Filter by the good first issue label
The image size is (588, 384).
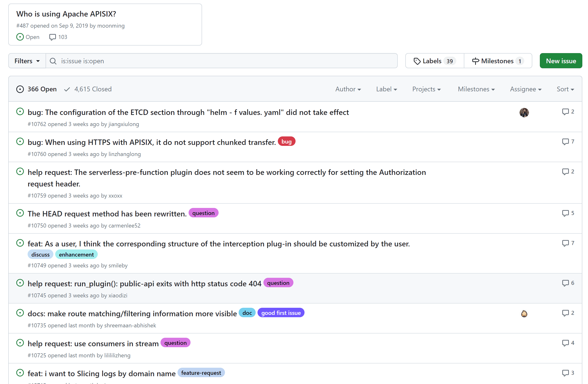coord(281,313)
